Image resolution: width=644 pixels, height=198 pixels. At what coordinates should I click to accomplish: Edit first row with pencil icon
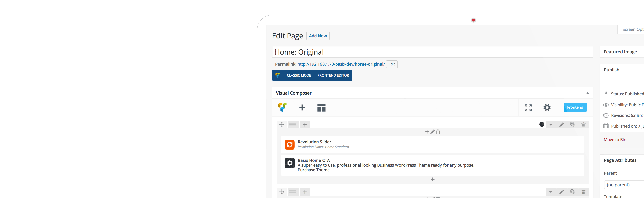point(561,125)
